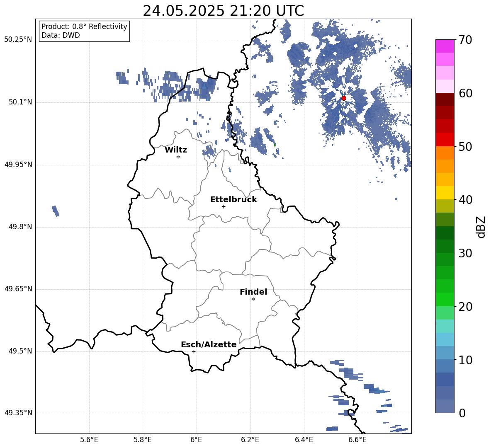491x448 pixels.
Task: Click the 49.5°N latitude label
Action: tap(20, 351)
